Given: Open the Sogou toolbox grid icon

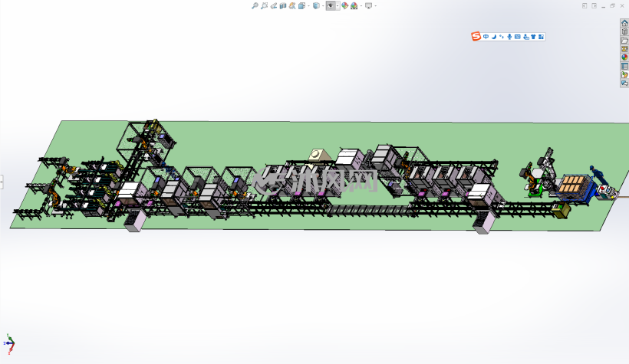Looking at the screenshot, I should 541,37.
